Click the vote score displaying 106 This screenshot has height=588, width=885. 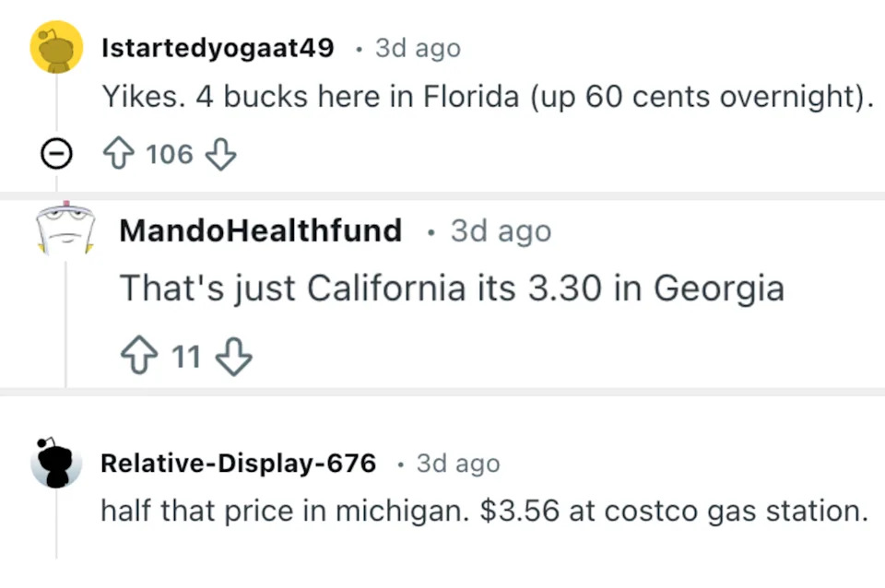point(170,153)
